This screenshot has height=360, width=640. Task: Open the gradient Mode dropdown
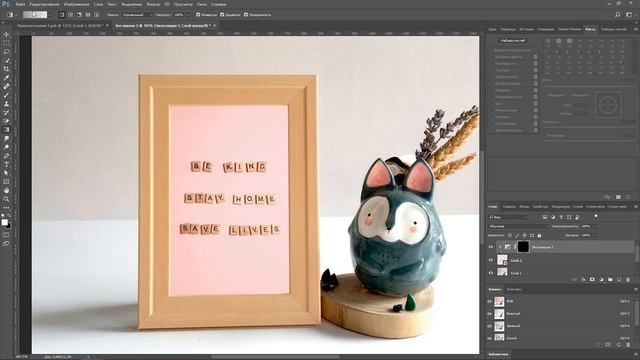click(137, 15)
